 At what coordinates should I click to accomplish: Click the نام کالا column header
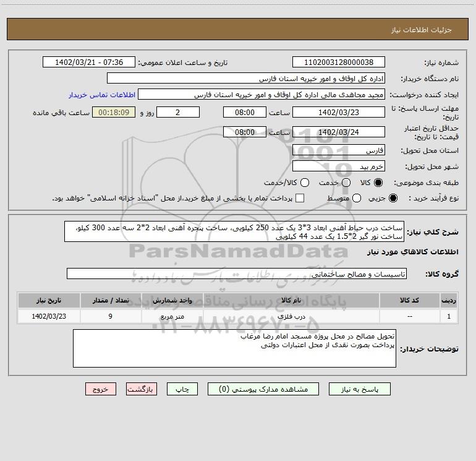291,300
